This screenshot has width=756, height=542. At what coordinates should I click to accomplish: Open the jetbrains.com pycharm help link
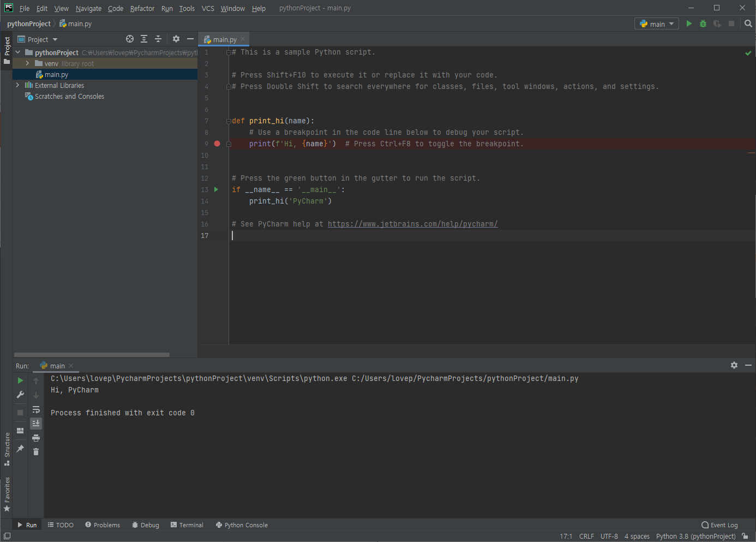coord(412,224)
